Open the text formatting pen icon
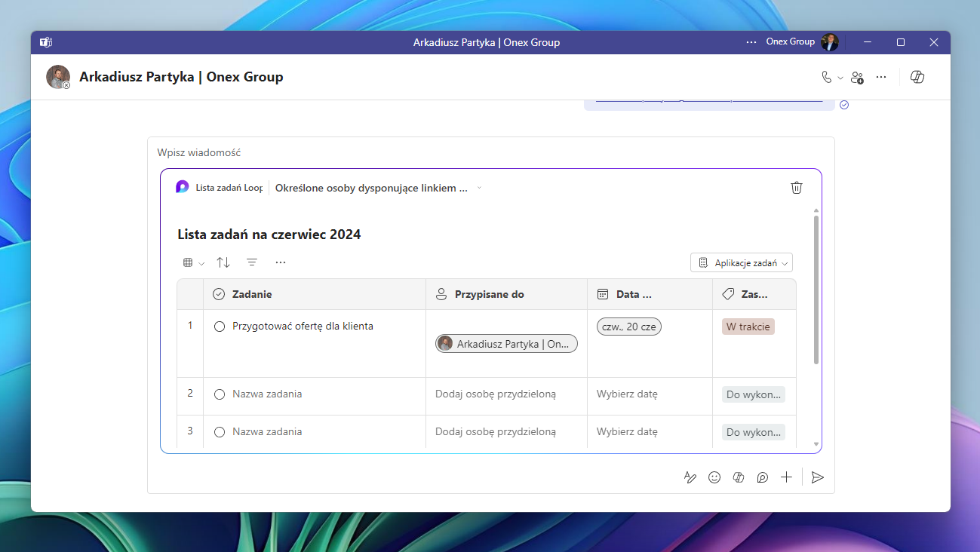The height and width of the screenshot is (552, 980). (690, 477)
